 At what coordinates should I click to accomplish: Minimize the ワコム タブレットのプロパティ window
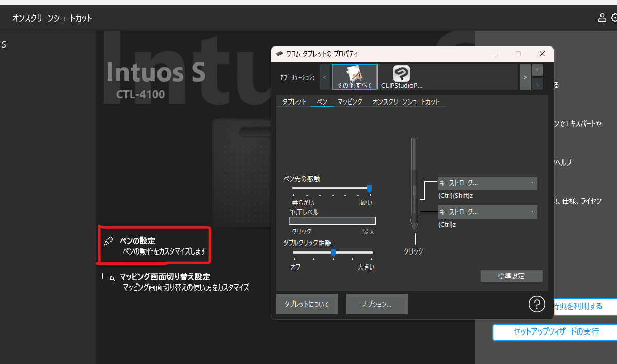(x=495, y=54)
